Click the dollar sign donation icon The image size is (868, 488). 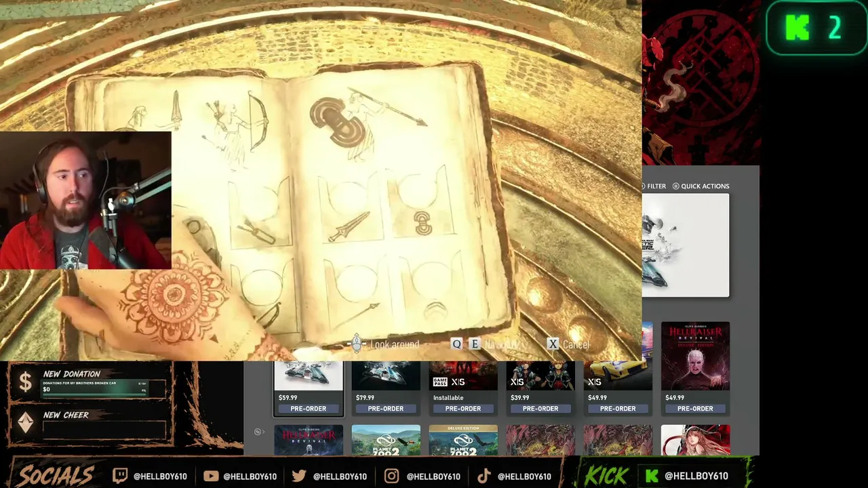(x=25, y=383)
